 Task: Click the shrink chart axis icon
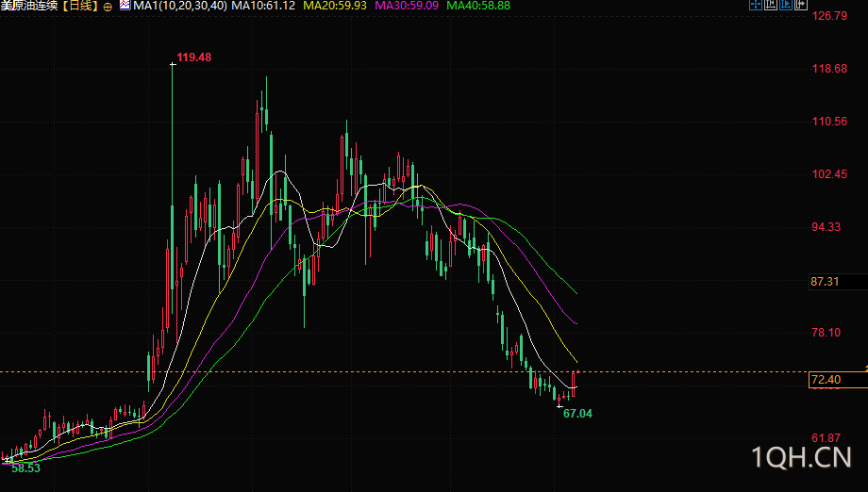pos(771,5)
